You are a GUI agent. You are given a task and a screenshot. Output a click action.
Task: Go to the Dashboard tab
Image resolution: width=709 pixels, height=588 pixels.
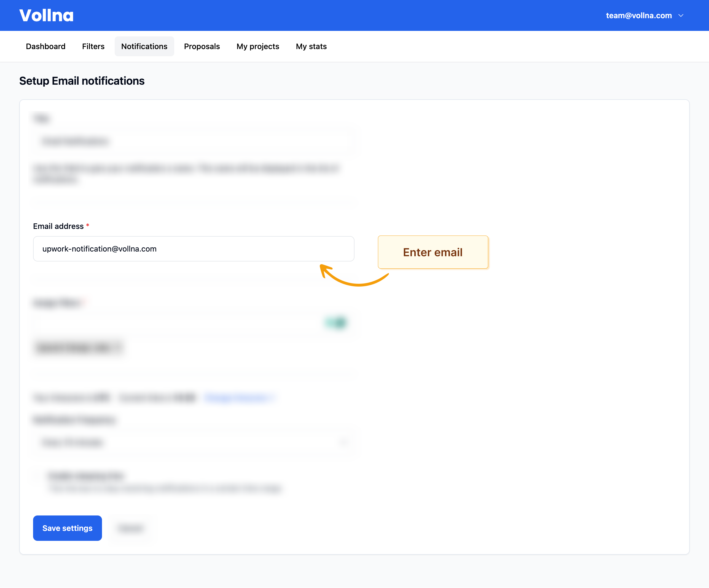(x=45, y=46)
